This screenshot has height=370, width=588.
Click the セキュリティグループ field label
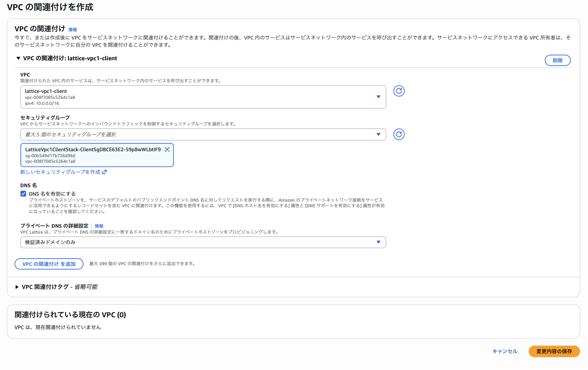[45, 118]
